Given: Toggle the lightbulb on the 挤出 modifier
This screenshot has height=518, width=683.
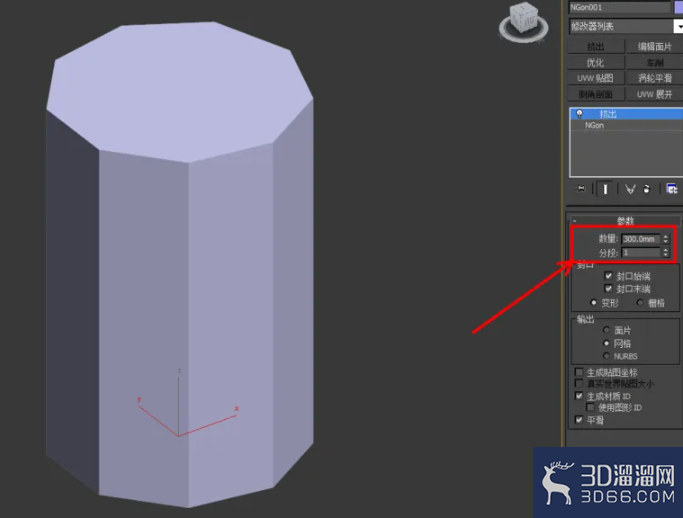Looking at the screenshot, I should click(579, 114).
